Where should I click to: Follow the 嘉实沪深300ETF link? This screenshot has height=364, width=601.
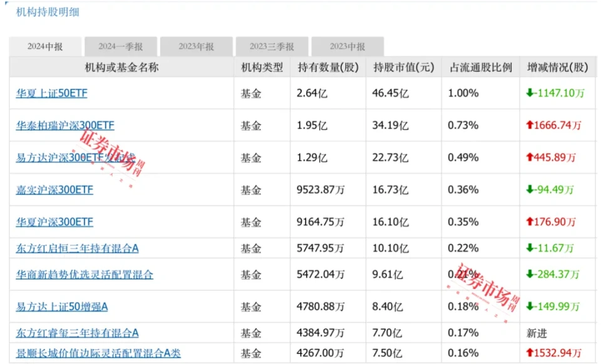pyautogui.click(x=54, y=190)
